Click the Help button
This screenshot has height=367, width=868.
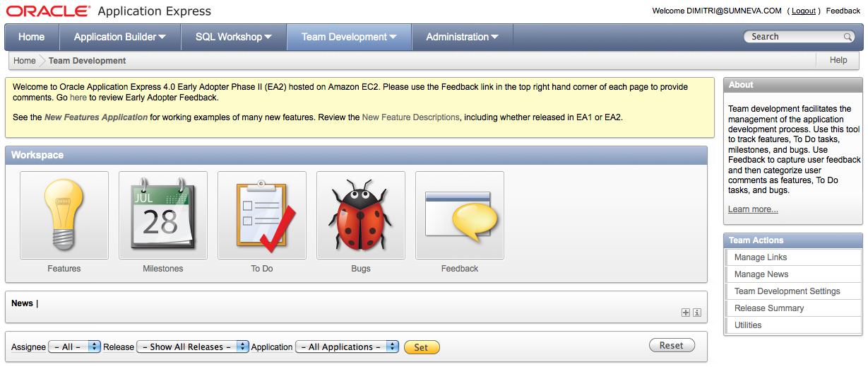[x=838, y=60]
